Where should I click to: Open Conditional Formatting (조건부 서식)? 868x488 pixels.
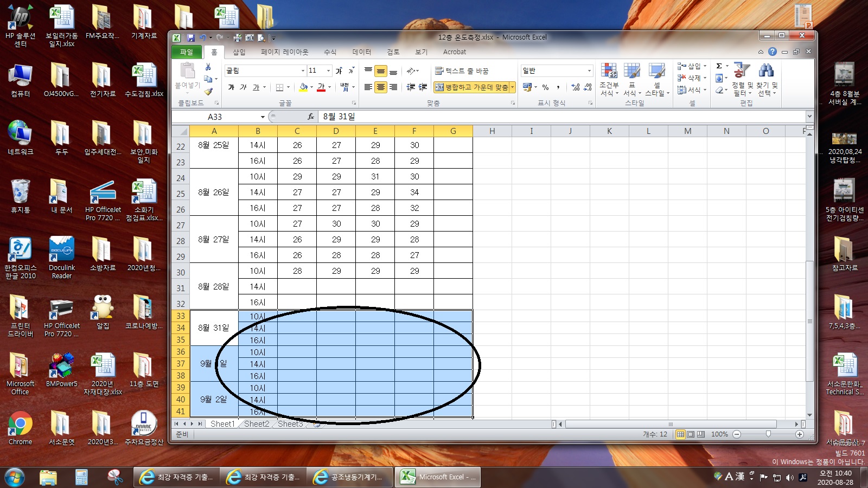pyautogui.click(x=609, y=80)
